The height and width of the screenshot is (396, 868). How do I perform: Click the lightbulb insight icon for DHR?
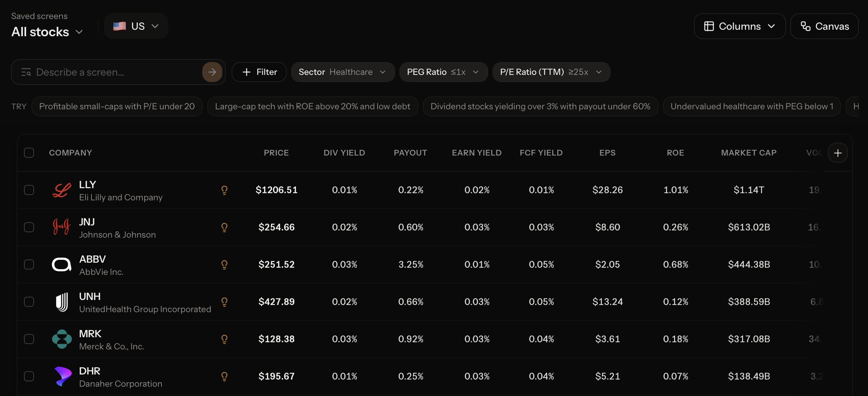pos(224,376)
